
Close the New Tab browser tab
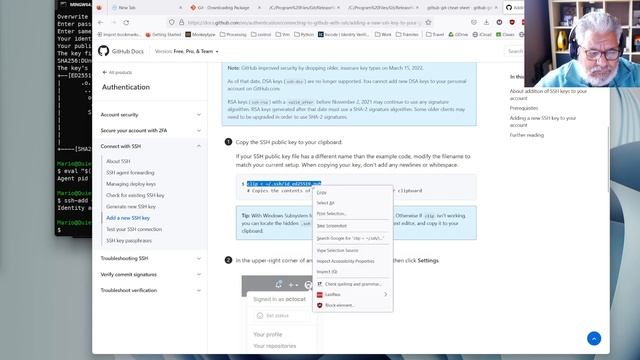[180, 7]
